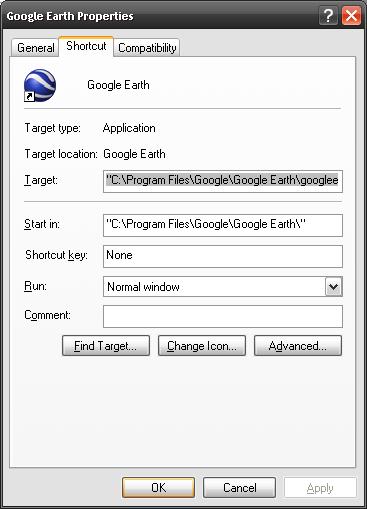Open the Change Icon dialog

coord(202,346)
